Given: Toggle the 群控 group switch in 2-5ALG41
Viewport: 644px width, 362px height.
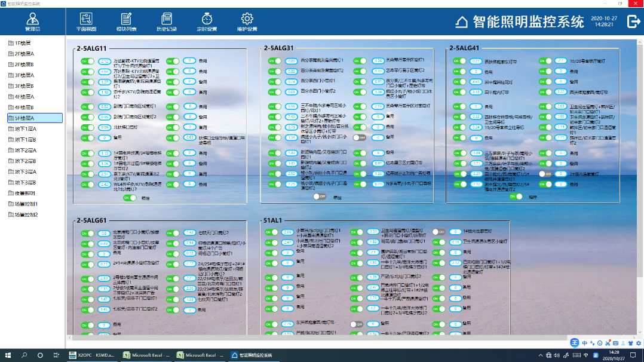Looking at the screenshot, I should pos(516,197).
